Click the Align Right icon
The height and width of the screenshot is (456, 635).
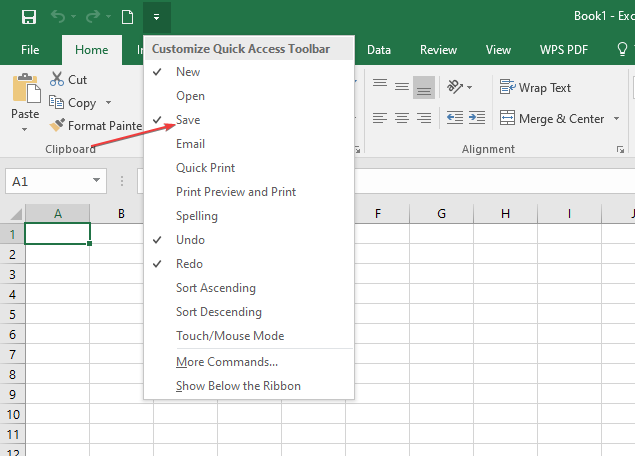[424, 118]
